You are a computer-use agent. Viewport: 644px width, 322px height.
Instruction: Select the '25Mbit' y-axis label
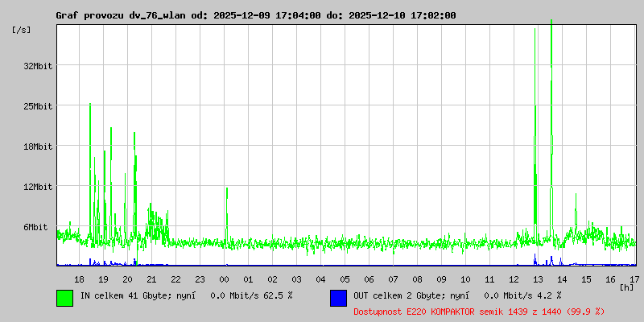(x=38, y=106)
